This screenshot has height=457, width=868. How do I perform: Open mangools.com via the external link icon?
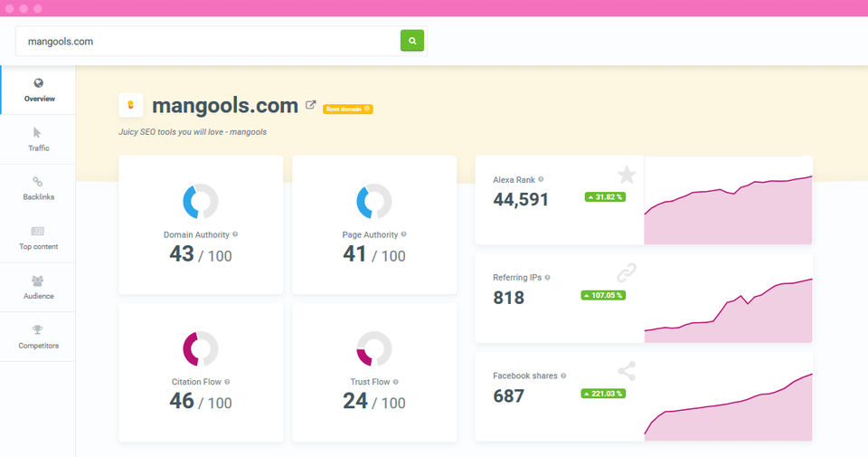click(310, 105)
